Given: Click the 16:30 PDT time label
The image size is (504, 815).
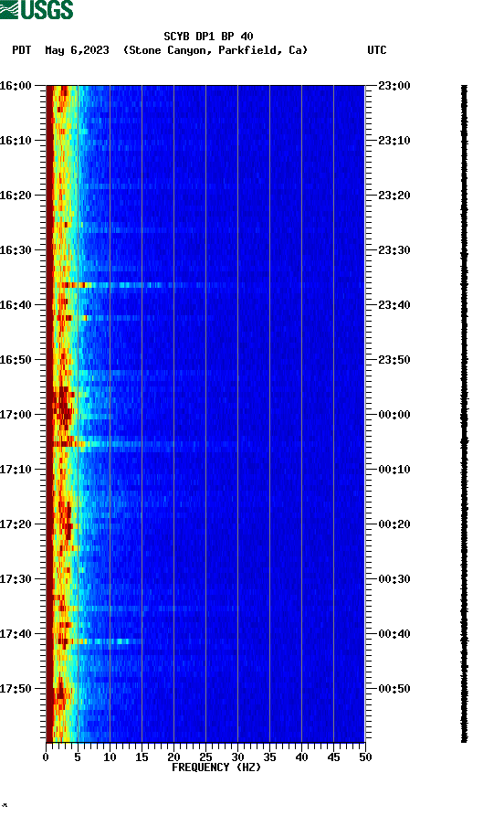Looking at the screenshot, I should [x=16, y=250].
